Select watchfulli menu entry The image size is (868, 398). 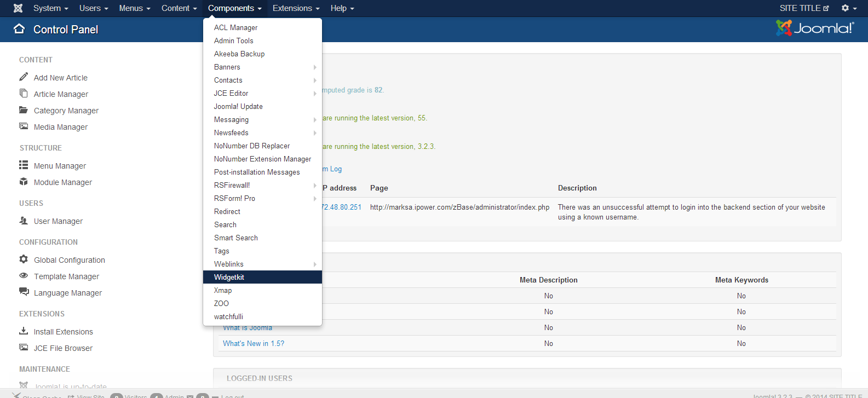click(262, 316)
